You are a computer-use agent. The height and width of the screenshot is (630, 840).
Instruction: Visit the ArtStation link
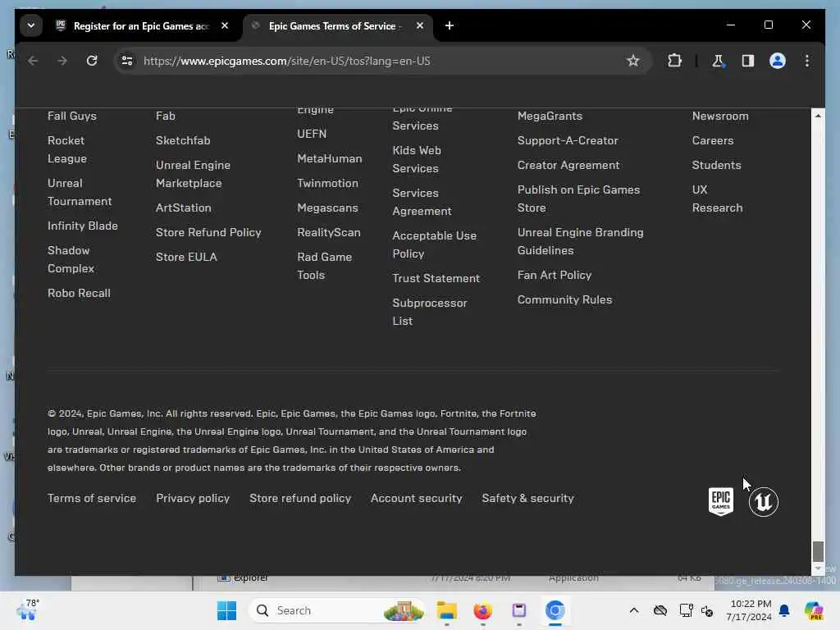pos(183,208)
